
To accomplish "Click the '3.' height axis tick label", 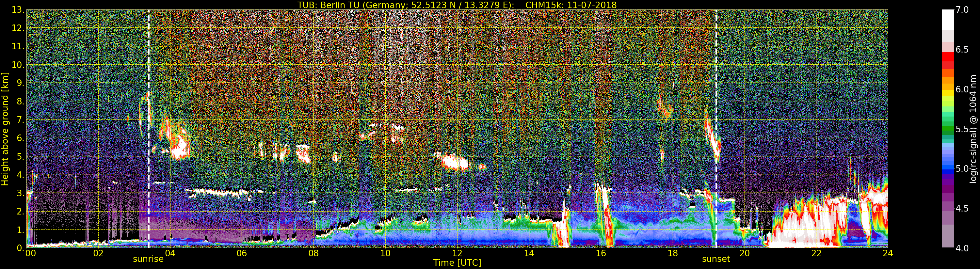I will [20, 193].
